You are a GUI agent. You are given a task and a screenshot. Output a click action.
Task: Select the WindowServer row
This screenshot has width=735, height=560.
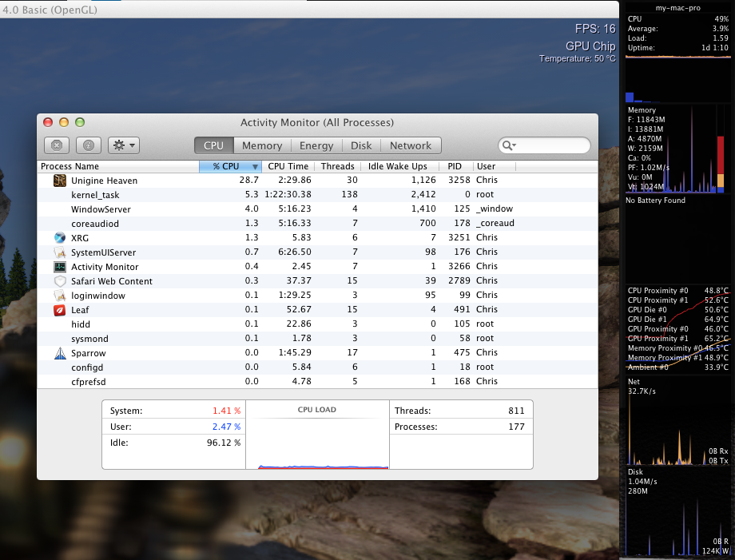click(x=317, y=209)
